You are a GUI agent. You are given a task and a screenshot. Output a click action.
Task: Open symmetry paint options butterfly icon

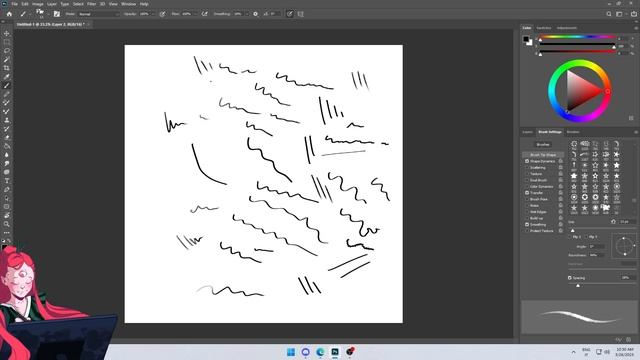[301, 14]
